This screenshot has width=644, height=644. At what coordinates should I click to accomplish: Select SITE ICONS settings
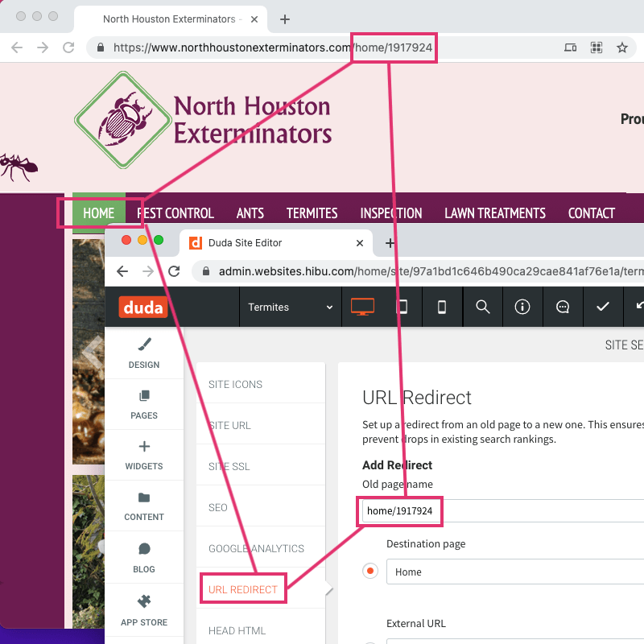click(261, 385)
